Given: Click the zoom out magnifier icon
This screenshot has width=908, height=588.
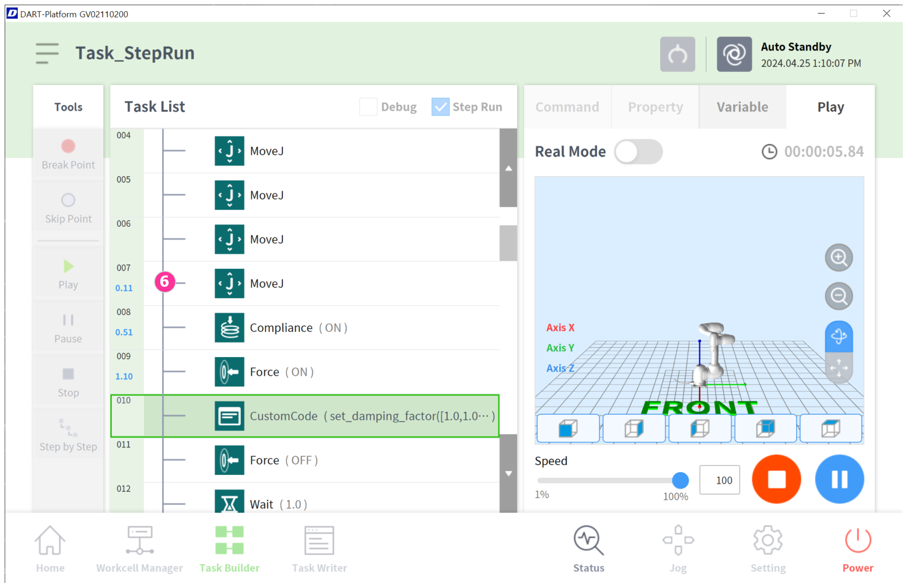Looking at the screenshot, I should (x=839, y=296).
